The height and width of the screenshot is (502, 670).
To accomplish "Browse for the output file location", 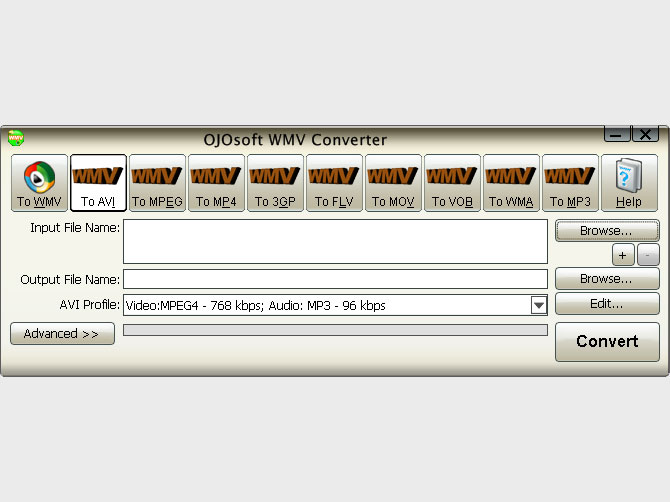I will 607,279.
